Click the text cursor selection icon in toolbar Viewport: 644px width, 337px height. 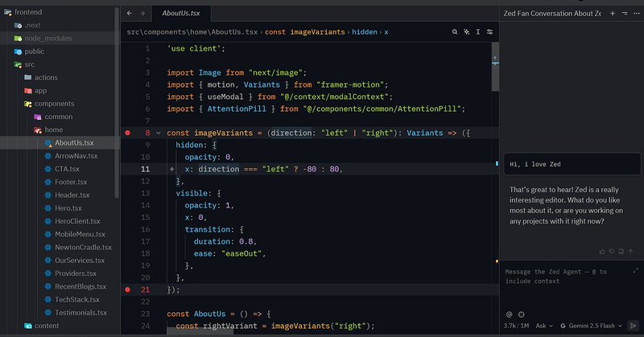(478, 31)
